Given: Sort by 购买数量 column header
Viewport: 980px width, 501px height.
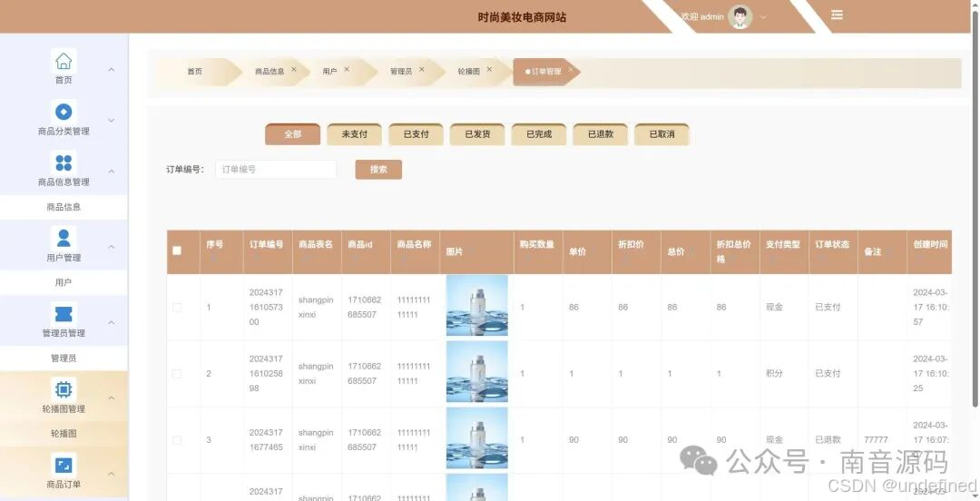Looking at the screenshot, I should [x=537, y=251].
